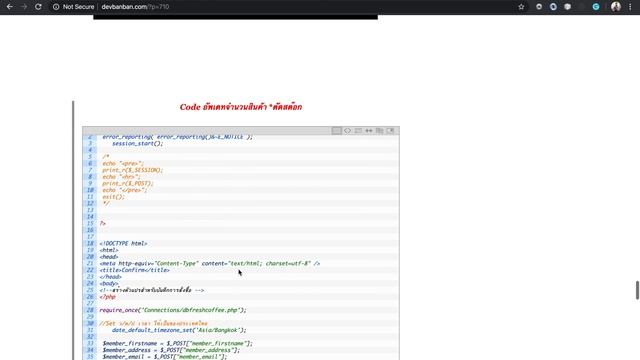Reload the devbanban page
Screen dimensions: 640x360
click(x=38, y=7)
